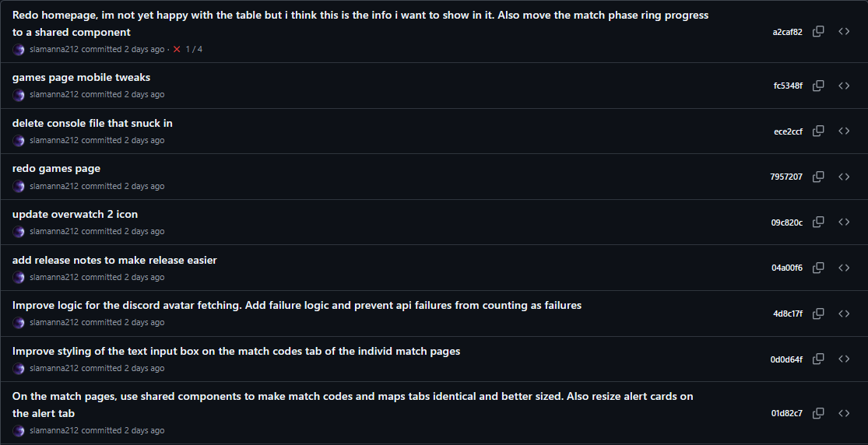Browse repository at commit 09c820c

(x=844, y=223)
